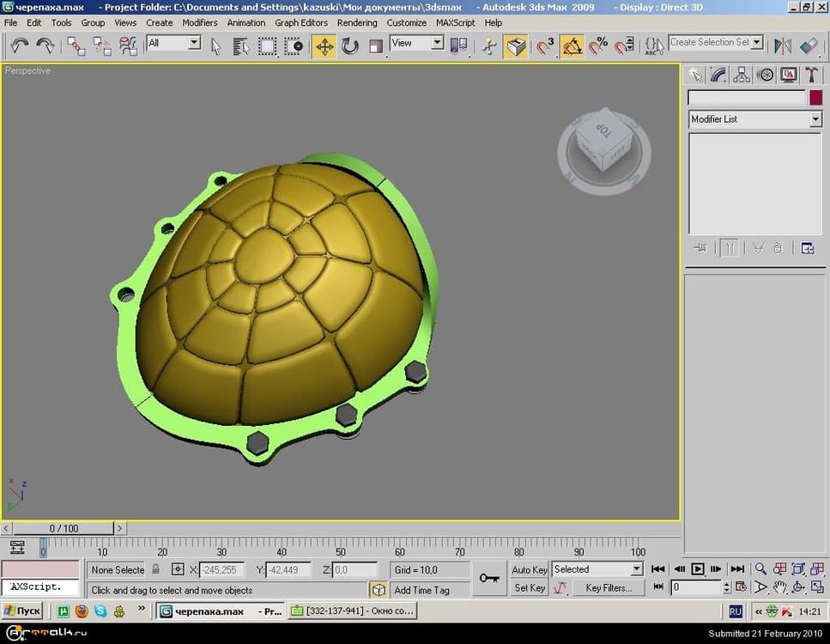Open the Modifiers menu
The height and width of the screenshot is (644, 830).
tap(199, 22)
